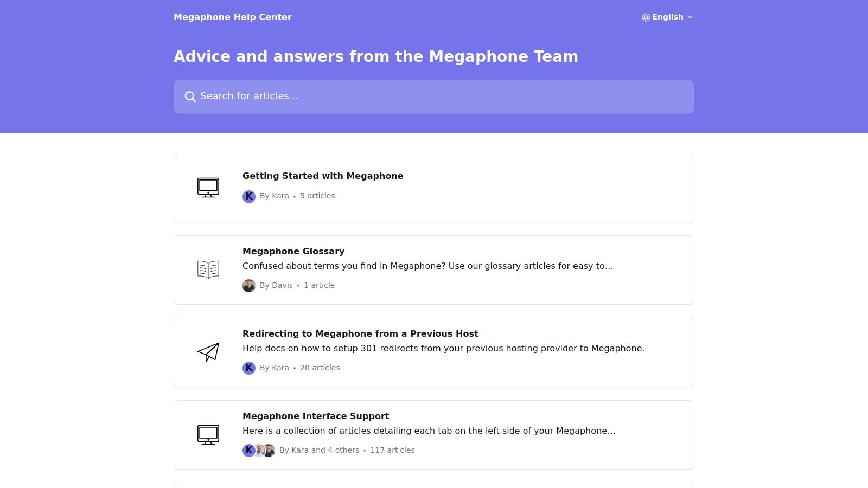Image resolution: width=868 pixels, height=488 pixels.
Task: Open the English language dropdown
Action: click(x=668, y=17)
